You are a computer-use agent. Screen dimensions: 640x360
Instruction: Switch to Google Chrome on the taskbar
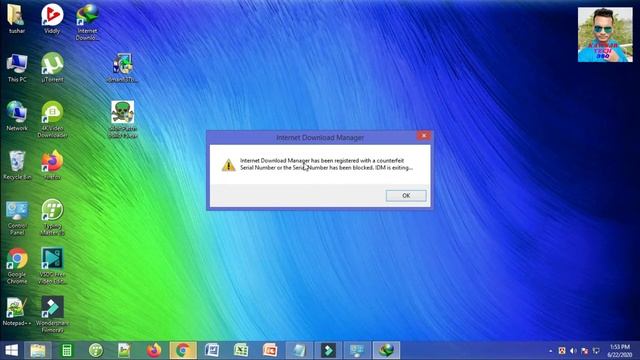[182, 350]
